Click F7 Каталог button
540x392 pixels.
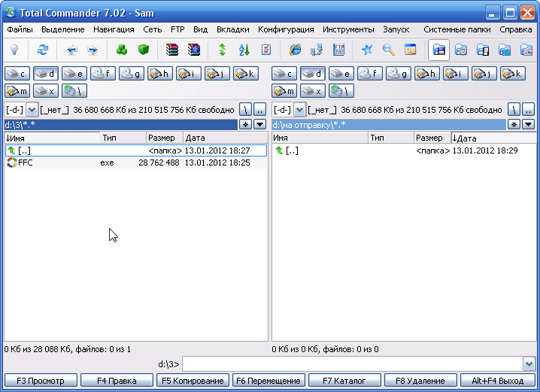coord(344,381)
